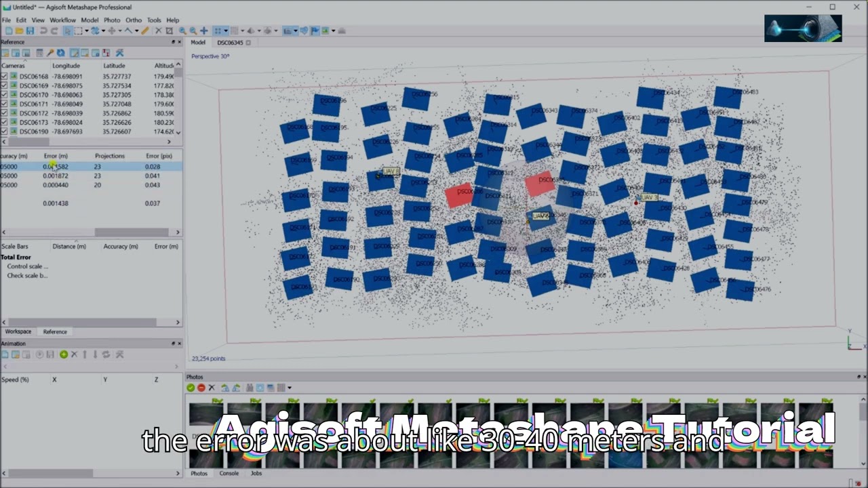
Task: Click the Crop Selection icon
Action: tap(169, 30)
